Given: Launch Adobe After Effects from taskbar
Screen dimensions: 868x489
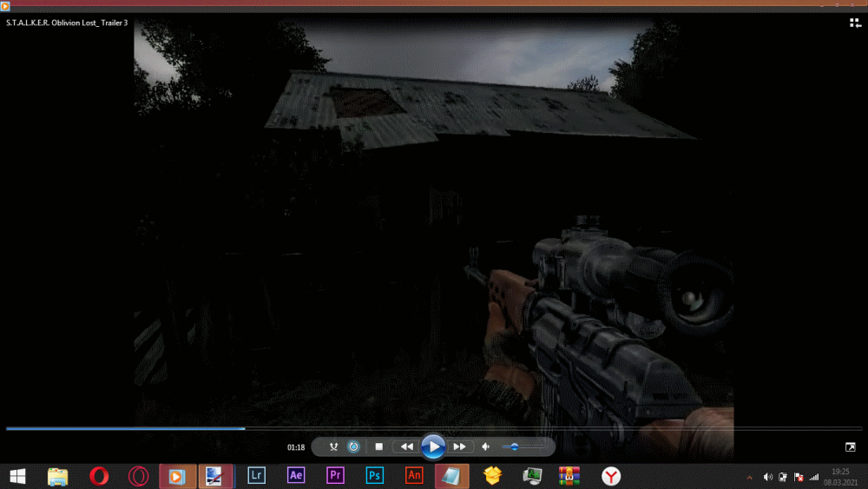Looking at the screenshot, I should tap(296, 476).
